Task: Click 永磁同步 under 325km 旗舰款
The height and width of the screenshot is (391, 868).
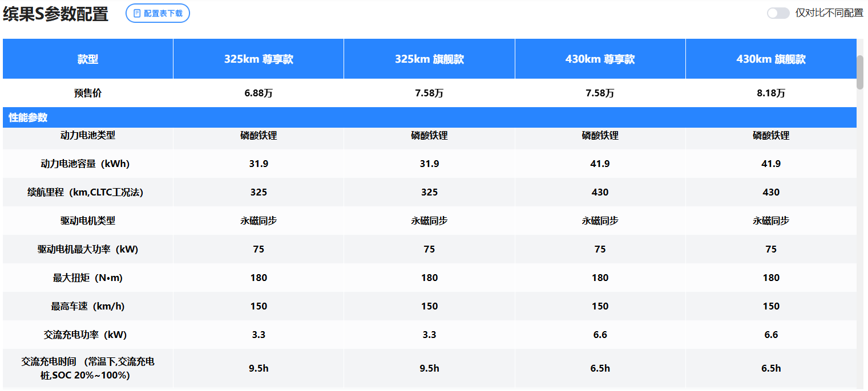Action: (x=429, y=221)
